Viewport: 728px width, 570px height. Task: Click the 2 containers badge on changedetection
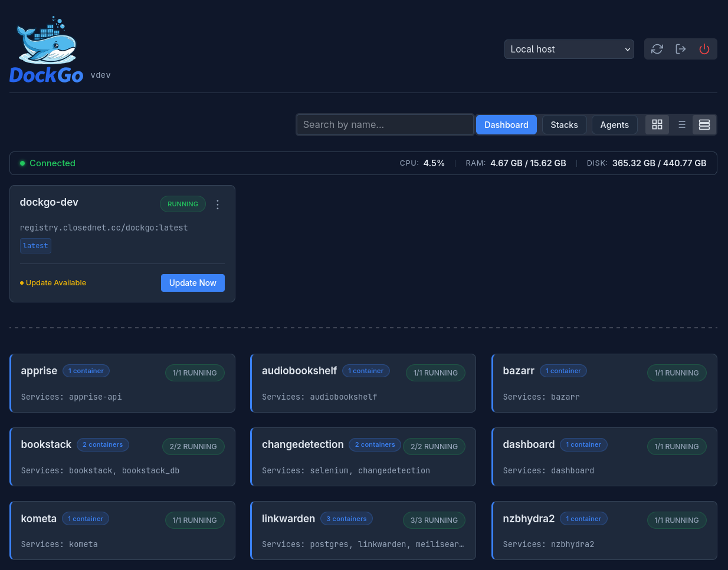coord(375,444)
